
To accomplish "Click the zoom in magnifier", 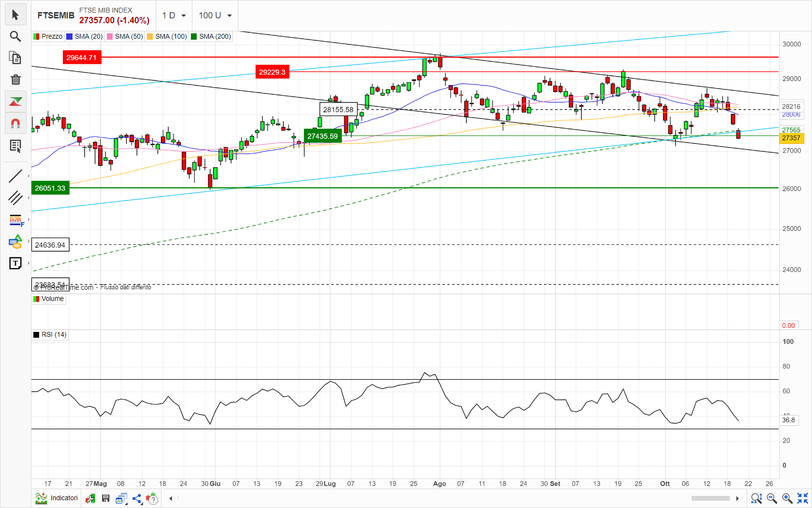I will 787,498.
